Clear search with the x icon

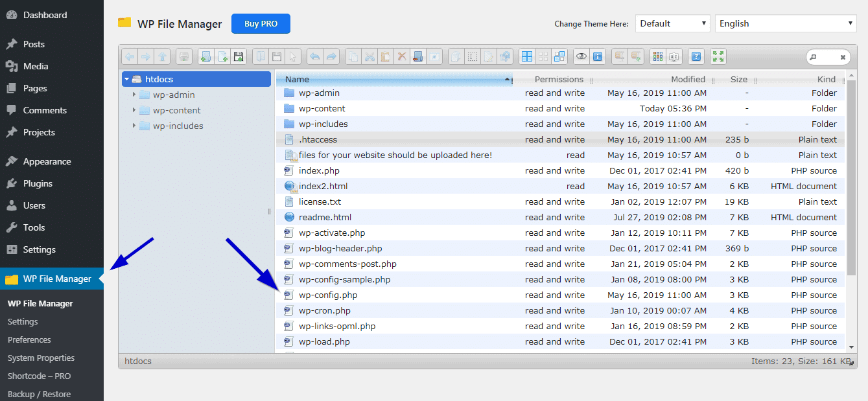[843, 57]
